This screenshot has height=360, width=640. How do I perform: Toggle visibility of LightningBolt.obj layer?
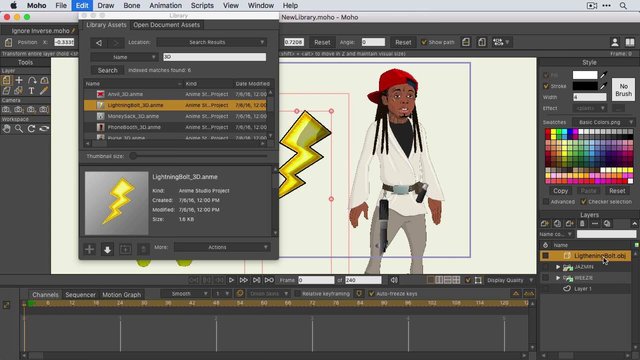tap(545, 256)
